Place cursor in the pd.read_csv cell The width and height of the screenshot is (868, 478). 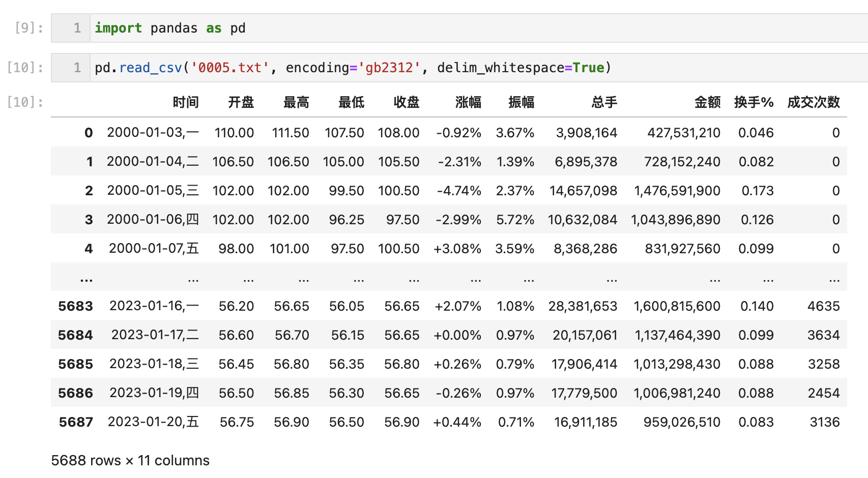tap(458, 68)
